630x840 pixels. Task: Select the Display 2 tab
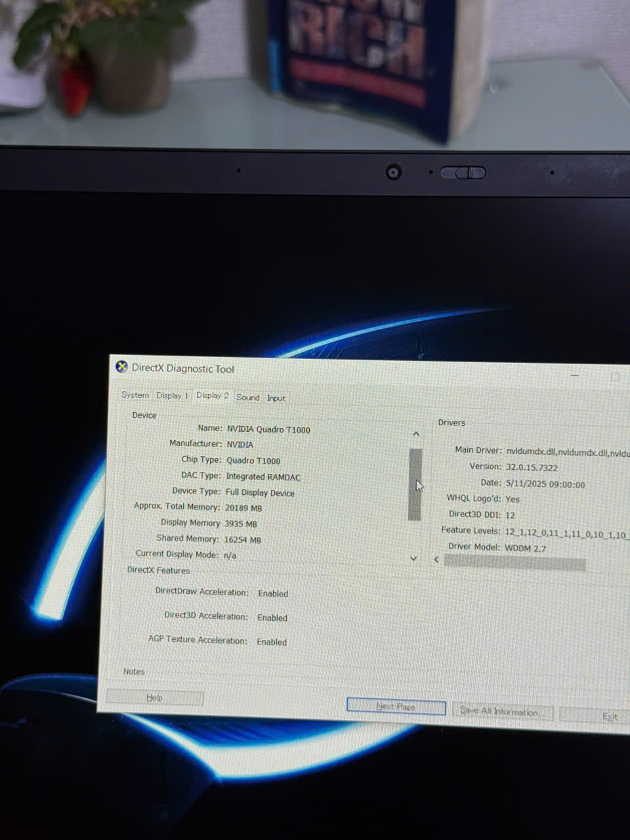point(213,396)
